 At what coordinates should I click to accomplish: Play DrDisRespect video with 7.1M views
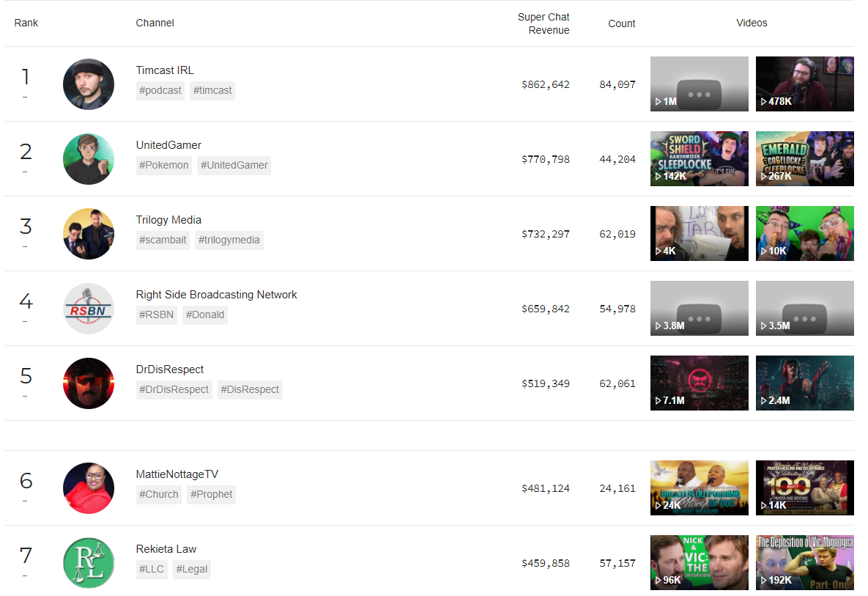click(699, 383)
